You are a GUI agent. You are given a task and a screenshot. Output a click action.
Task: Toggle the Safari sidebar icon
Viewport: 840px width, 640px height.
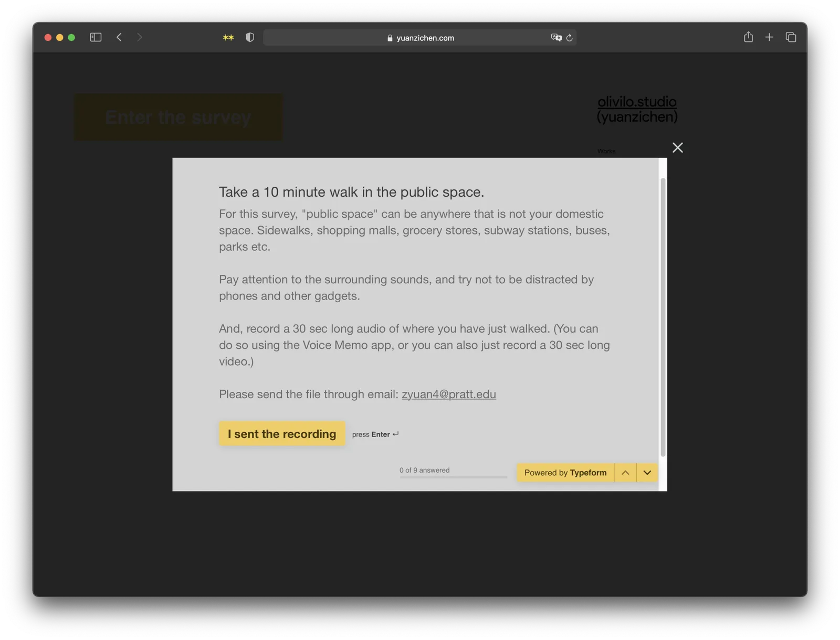click(96, 37)
